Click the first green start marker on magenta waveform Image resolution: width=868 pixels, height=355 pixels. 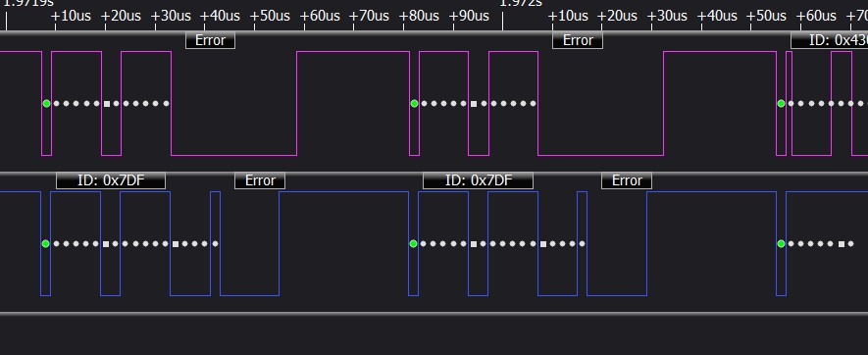coord(46,104)
